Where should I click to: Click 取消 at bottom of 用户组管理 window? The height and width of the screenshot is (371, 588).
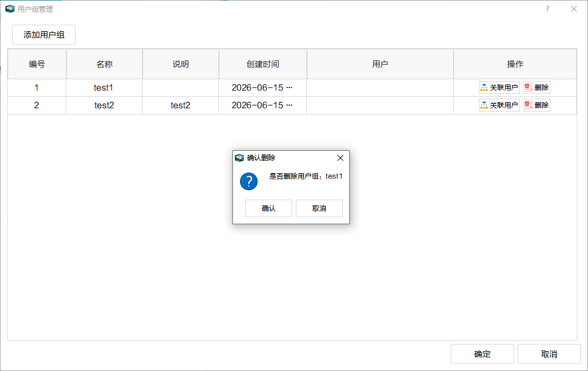click(549, 354)
